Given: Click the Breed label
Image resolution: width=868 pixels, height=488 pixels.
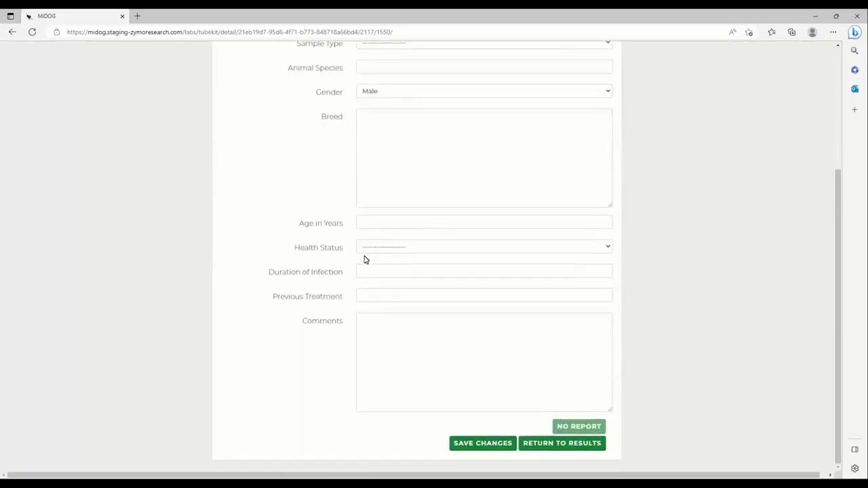Looking at the screenshot, I should click(x=332, y=117).
